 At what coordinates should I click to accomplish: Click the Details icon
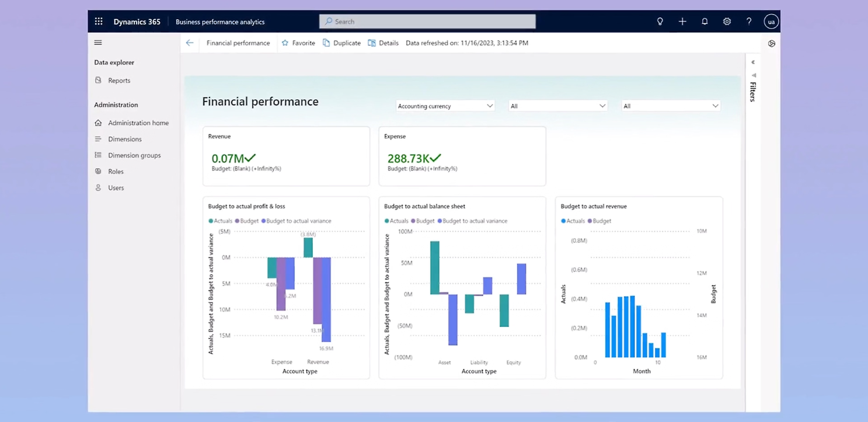pos(372,43)
